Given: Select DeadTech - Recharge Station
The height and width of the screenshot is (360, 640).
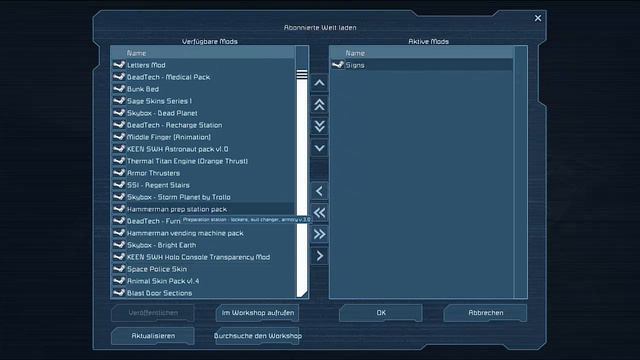Looking at the screenshot, I should pyautogui.click(x=203, y=125).
